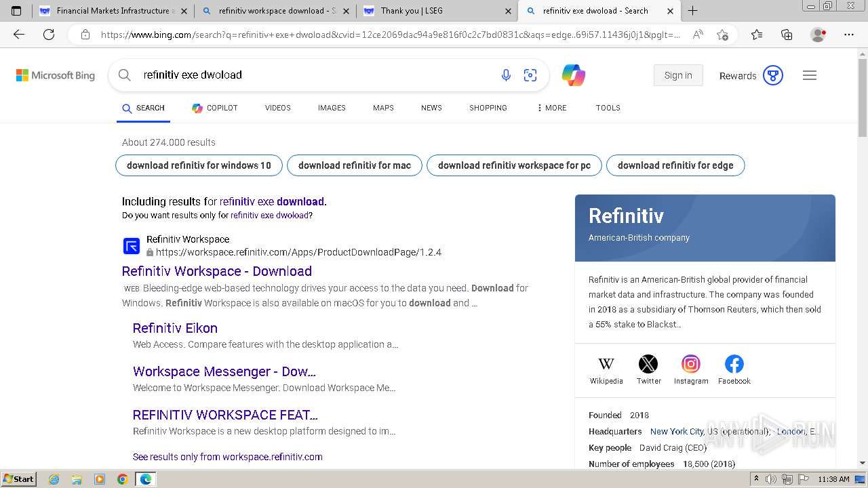Search only for refinitiv exe dwoload
The height and width of the screenshot is (488, 868).
(269, 216)
